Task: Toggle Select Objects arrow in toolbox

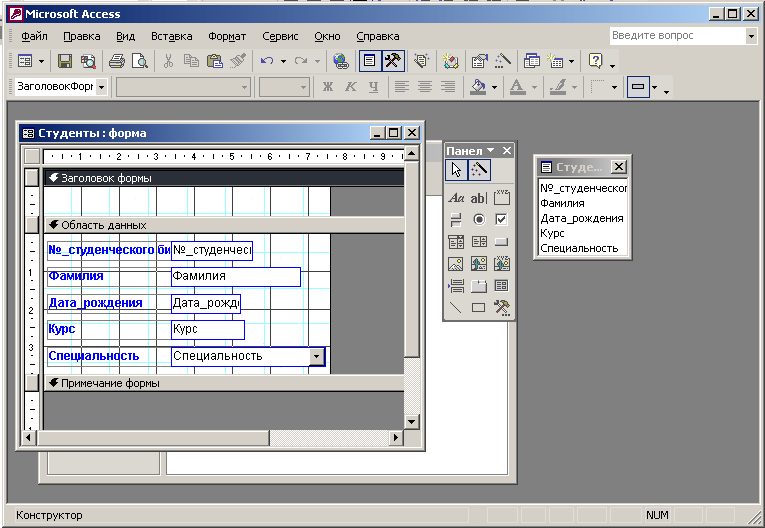Action: pos(456,170)
